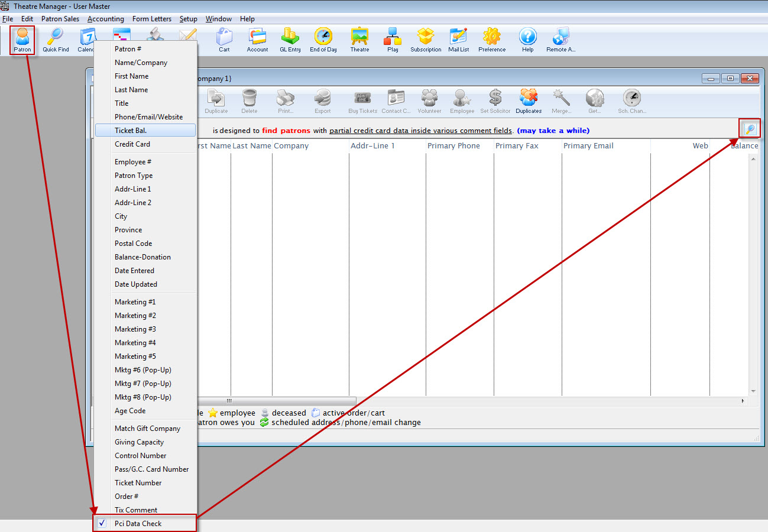Click the Volunteer icon
Viewport: 768px width, 532px height.
tap(429, 102)
